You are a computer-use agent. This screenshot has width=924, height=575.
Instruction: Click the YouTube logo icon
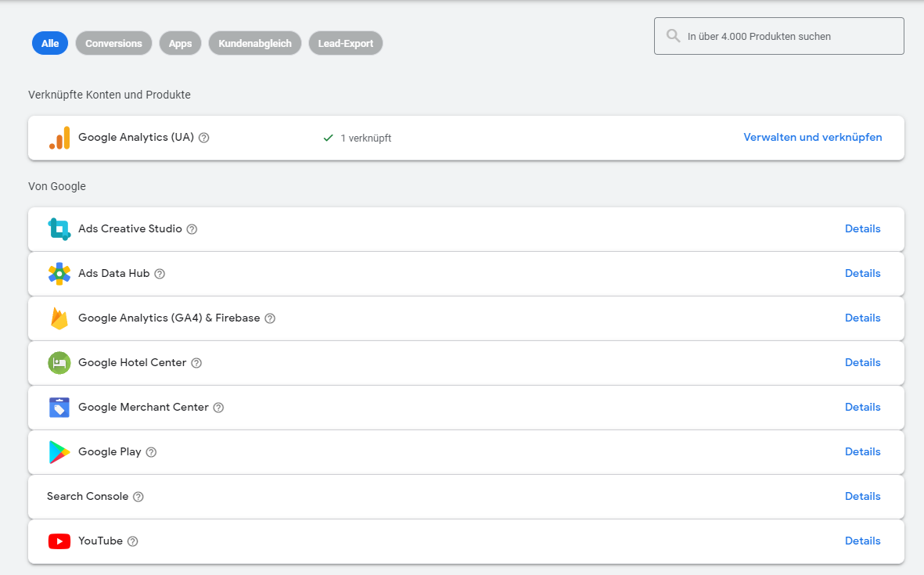click(x=59, y=541)
